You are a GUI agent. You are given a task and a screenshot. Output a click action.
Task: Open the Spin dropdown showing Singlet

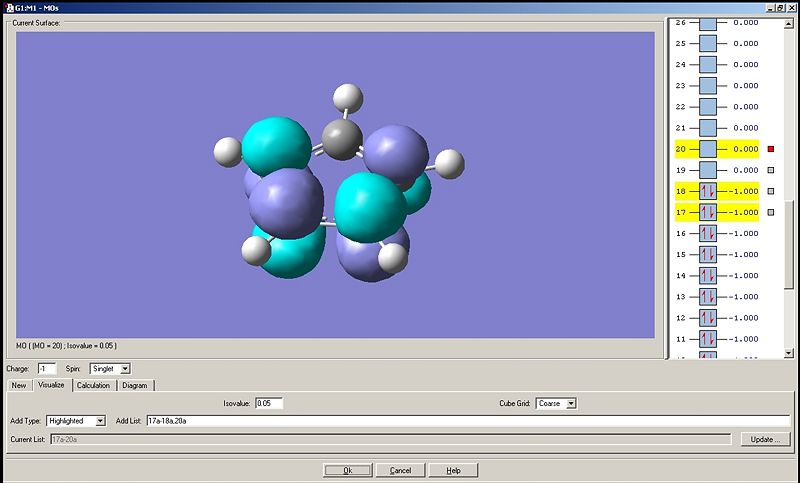[x=124, y=369]
